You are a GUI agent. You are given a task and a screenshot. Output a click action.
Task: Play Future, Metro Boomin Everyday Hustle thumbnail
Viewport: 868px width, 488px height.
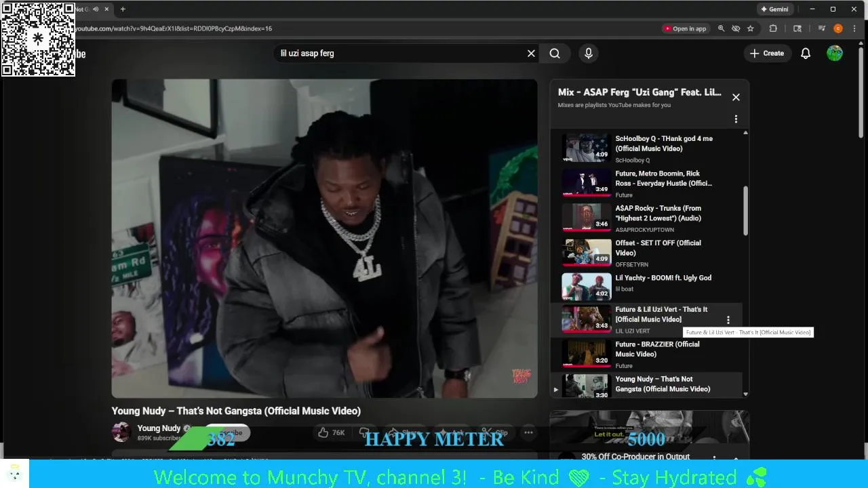pos(586,183)
